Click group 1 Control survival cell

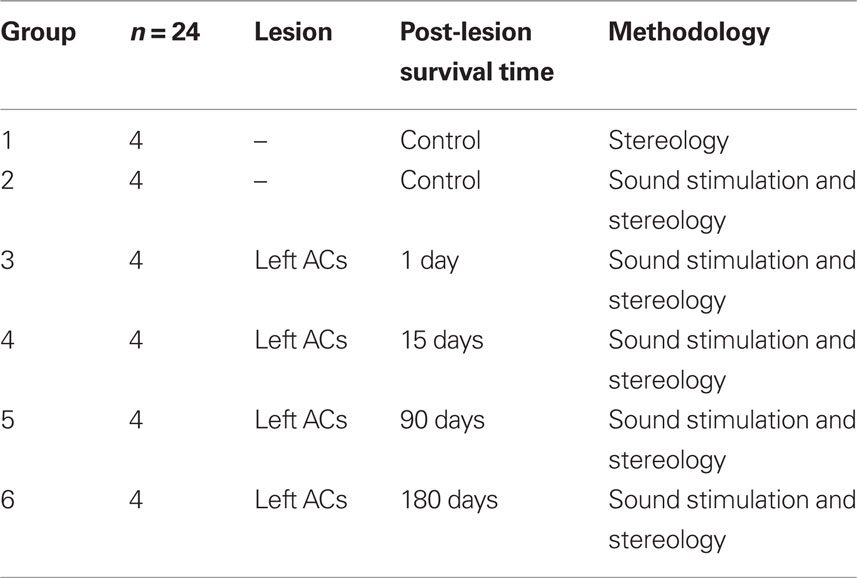coord(441,140)
